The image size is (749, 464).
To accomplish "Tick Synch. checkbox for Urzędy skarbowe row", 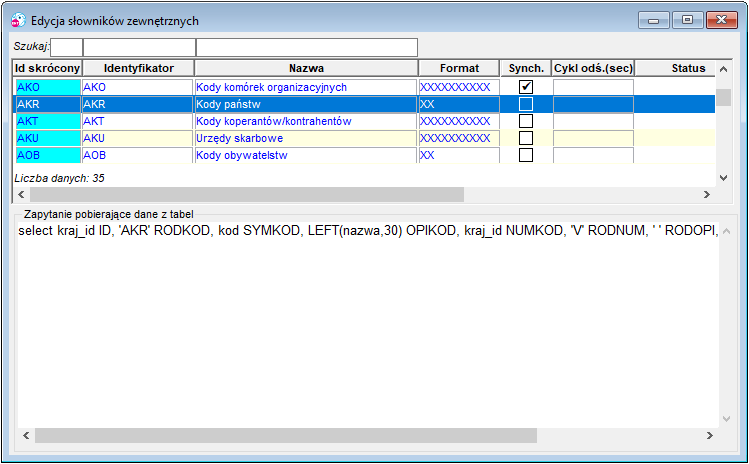I will 526,138.
